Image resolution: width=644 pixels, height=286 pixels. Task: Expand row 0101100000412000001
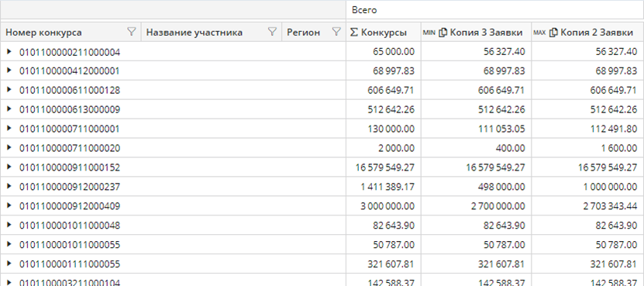tap(9, 71)
